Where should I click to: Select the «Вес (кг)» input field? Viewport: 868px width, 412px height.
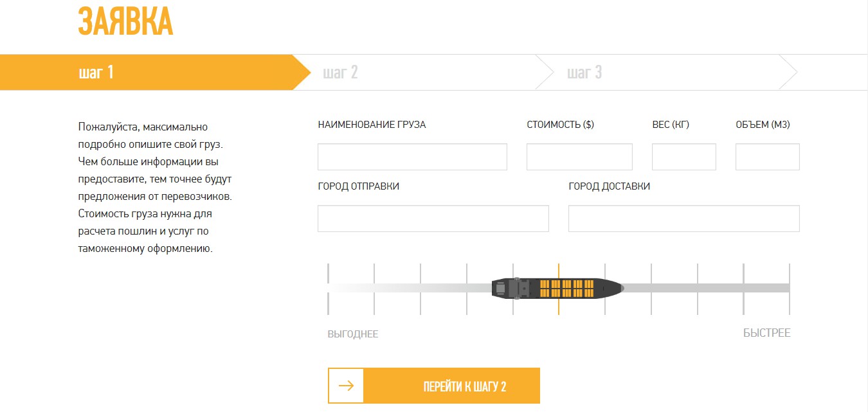tap(683, 157)
